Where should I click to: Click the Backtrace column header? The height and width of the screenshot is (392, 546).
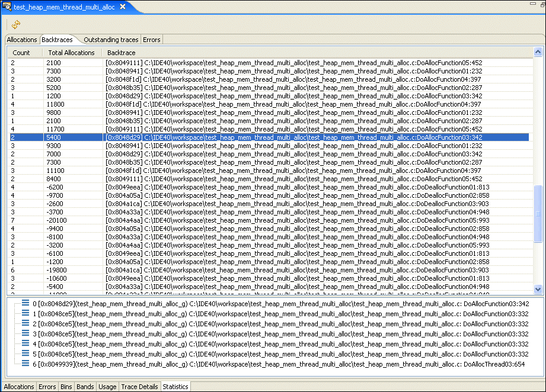tap(121, 52)
